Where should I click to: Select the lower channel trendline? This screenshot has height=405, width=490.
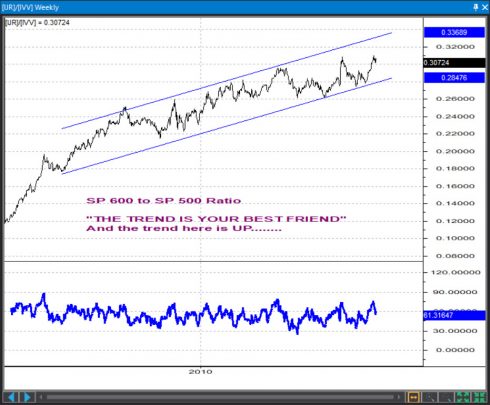227,126
